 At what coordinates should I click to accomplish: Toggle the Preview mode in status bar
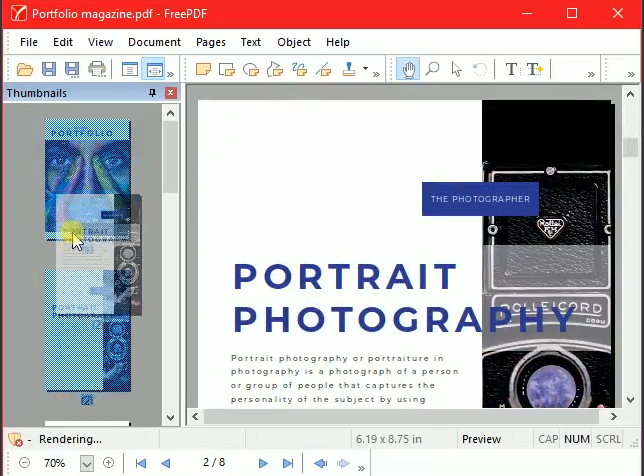click(x=481, y=439)
